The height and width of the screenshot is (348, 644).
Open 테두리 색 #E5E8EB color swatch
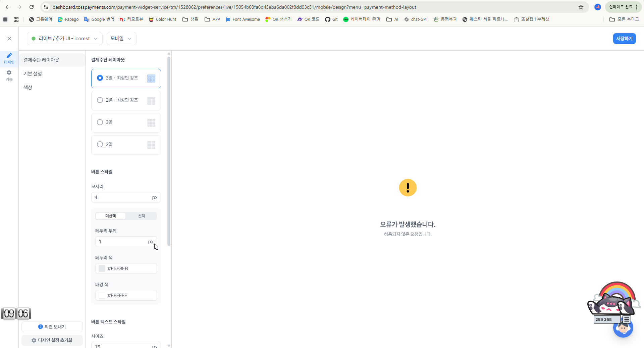pyautogui.click(x=102, y=268)
